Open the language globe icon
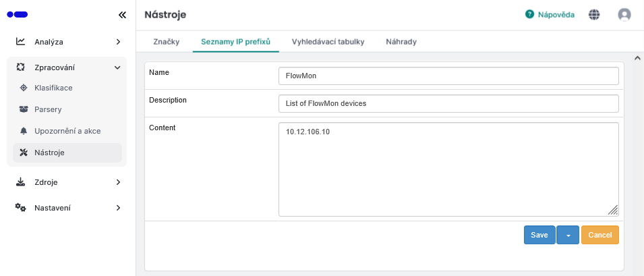 (x=594, y=15)
